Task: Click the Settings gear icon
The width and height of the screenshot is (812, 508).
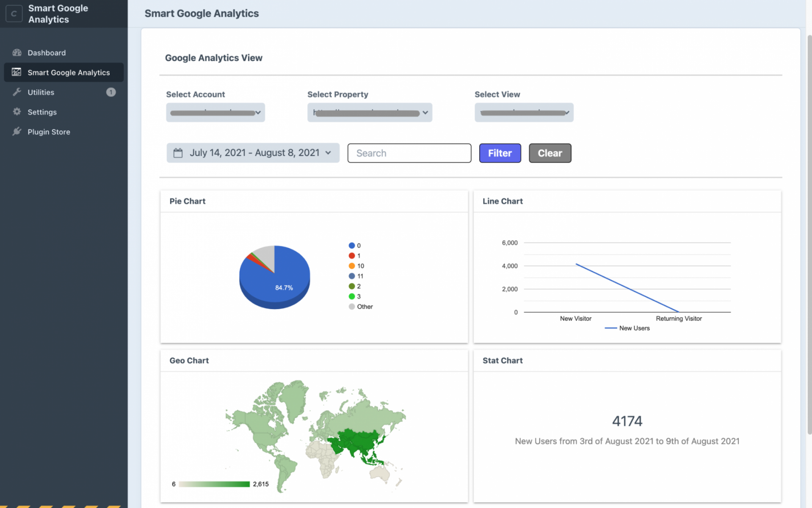Action: (17, 112)
